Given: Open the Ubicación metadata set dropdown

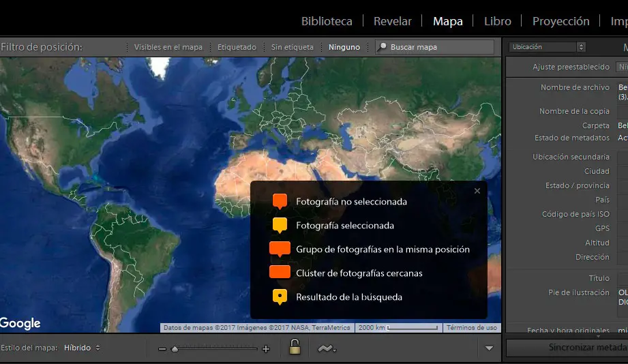Looking at the screenshot, I should pos(547,47).
